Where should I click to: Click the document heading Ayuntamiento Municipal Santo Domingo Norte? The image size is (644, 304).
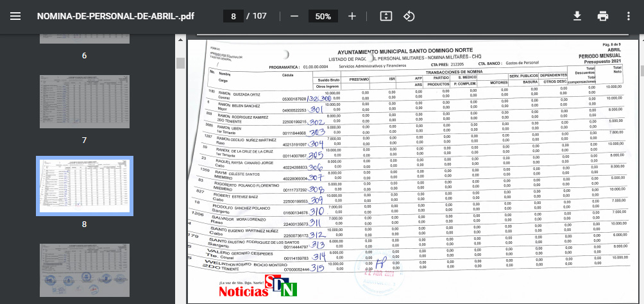405,50
